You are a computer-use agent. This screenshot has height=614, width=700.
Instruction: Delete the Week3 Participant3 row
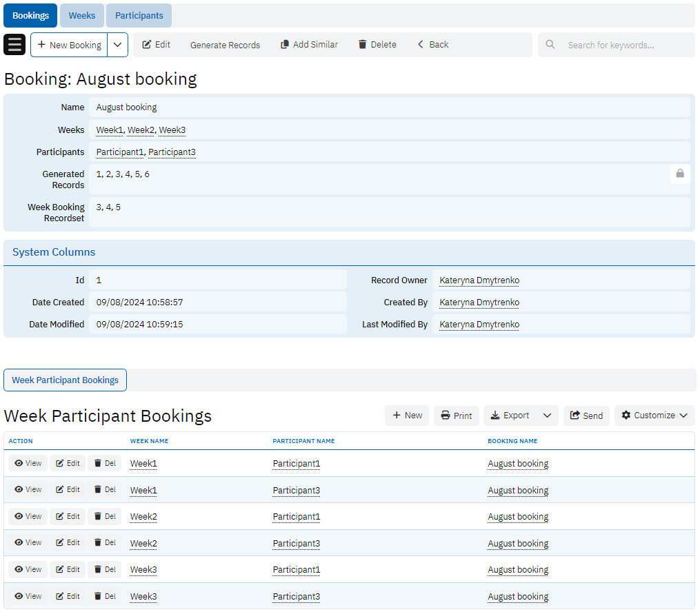(104, 596)
